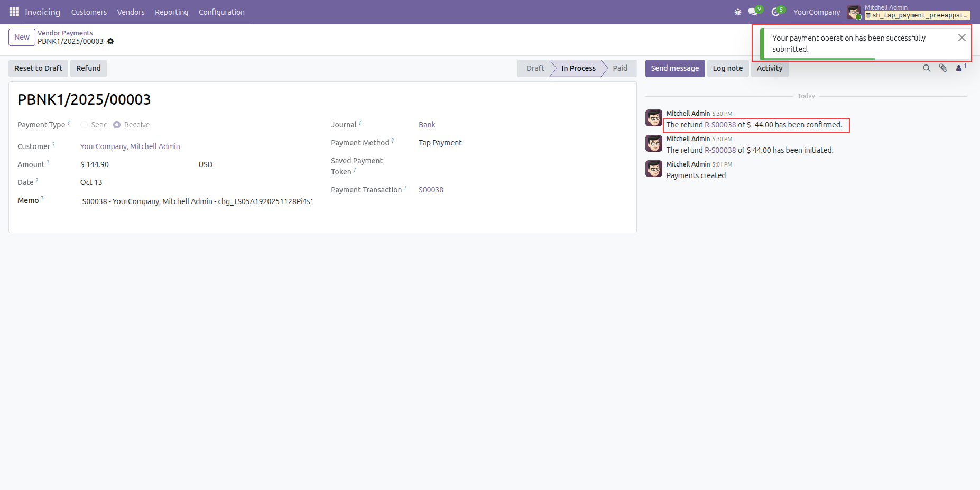980x490 pixels.
Task: Click the help mark next to Payment Transaction
Action: coord(405,188)
